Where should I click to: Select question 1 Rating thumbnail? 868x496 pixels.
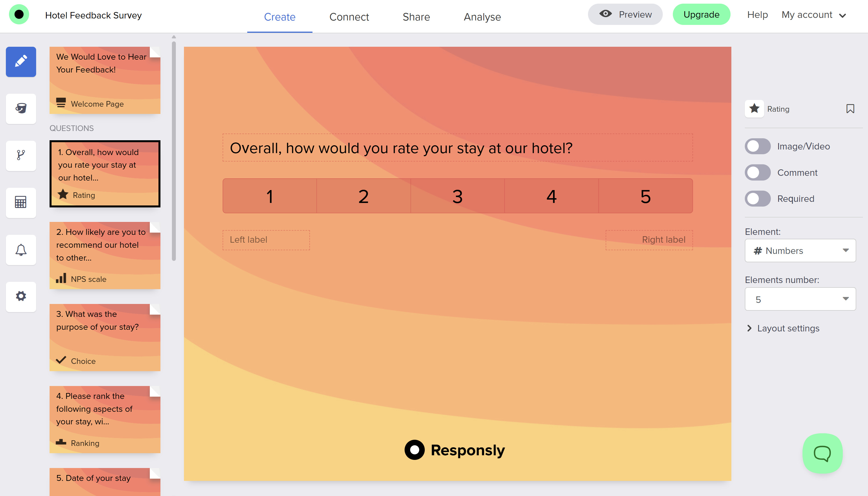(105, 174)
